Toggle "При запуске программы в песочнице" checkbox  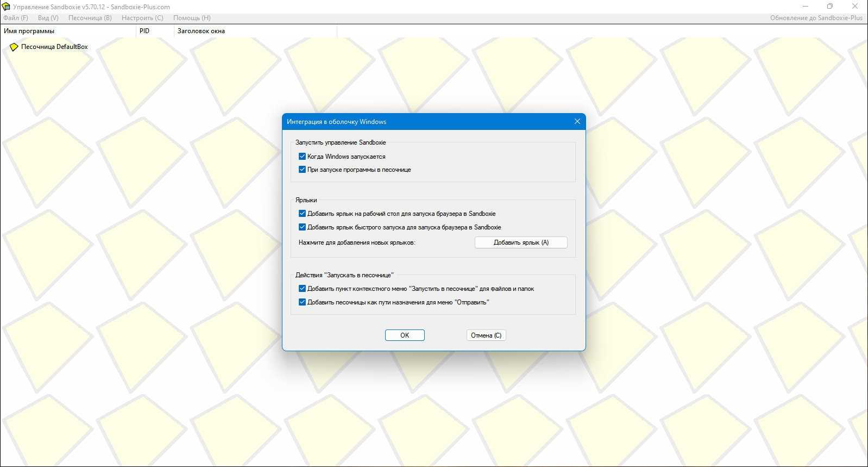[303, 170]
